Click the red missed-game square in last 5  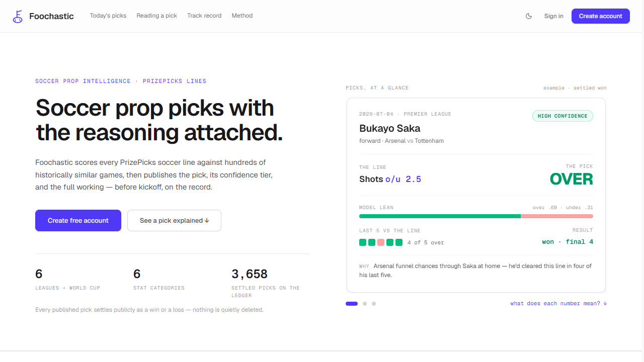pos(381,242)
